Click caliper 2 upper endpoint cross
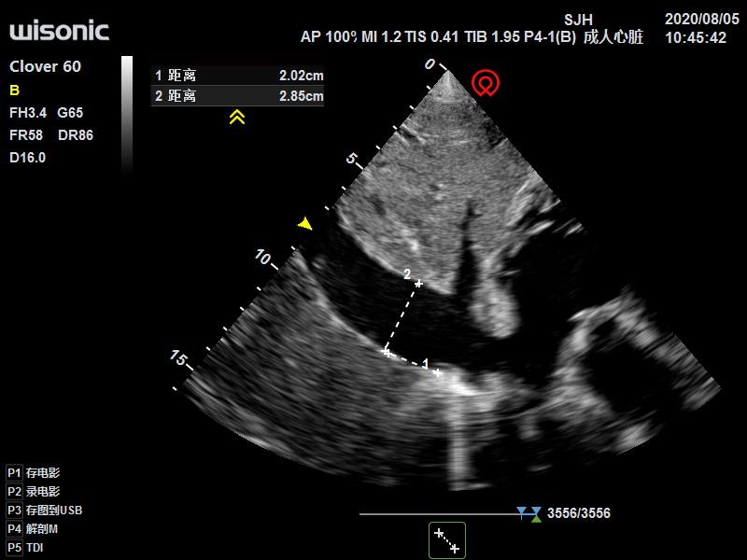The height and width of the screenshot is (560, 747). pyautogui.click(x=418, y=283)
